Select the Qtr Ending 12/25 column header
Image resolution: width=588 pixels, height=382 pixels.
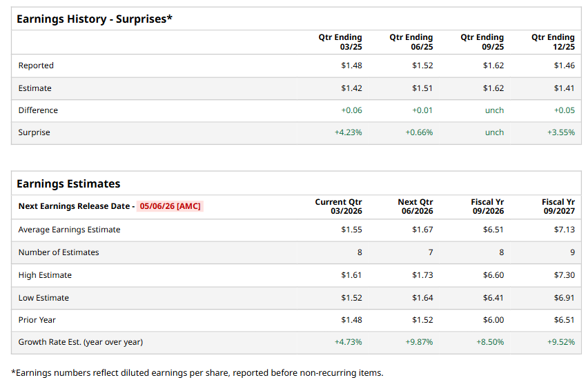[553, 42]
